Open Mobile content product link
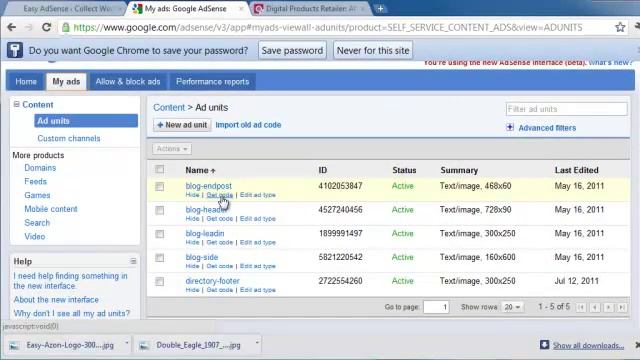This screenshot has width=640, height=360. [51, 209]
